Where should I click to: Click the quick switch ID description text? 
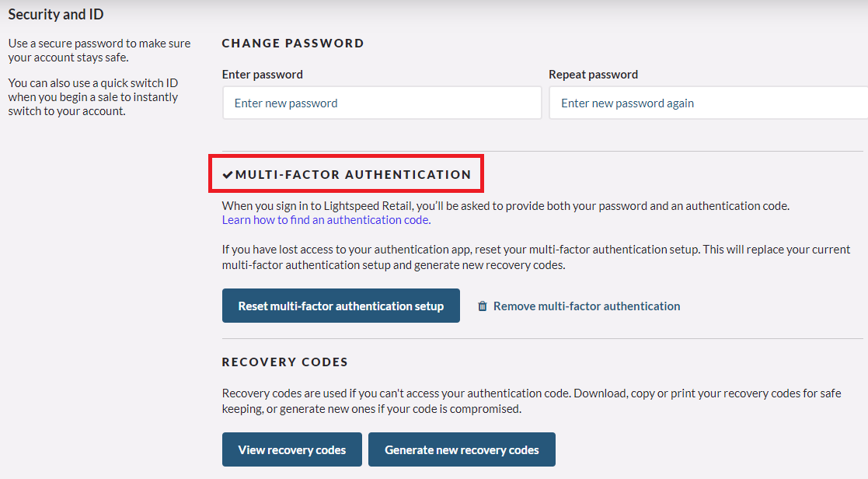(x=93, y=97)
